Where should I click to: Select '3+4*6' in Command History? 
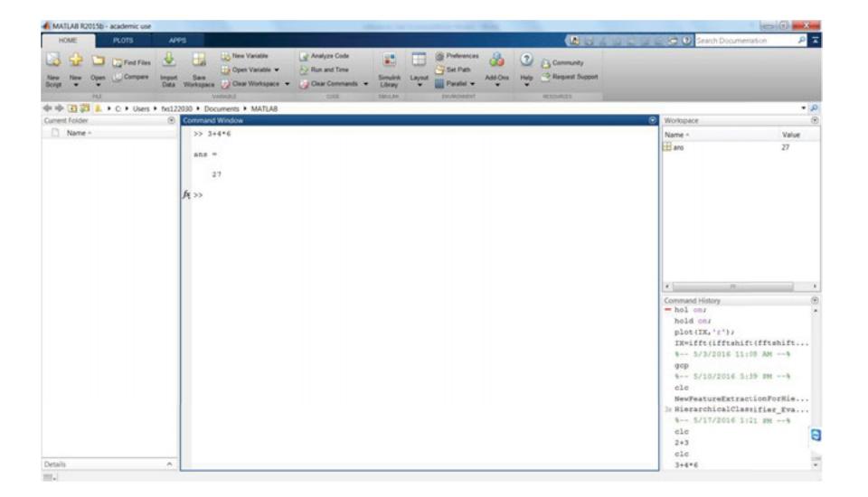coord(686,464)
